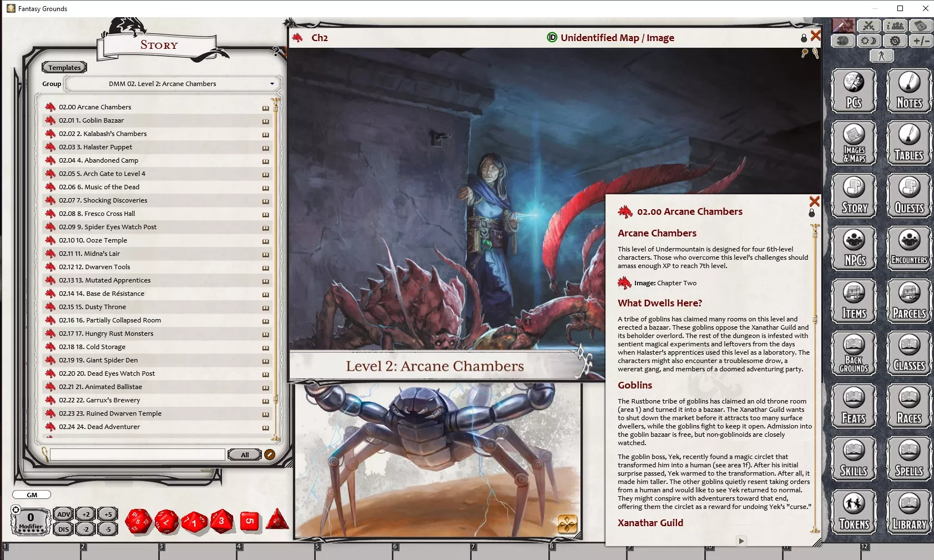Toggle the -2 modifier button
This screenshot has width=934, height=560.
pyautogui.click(x=86, y=529)
